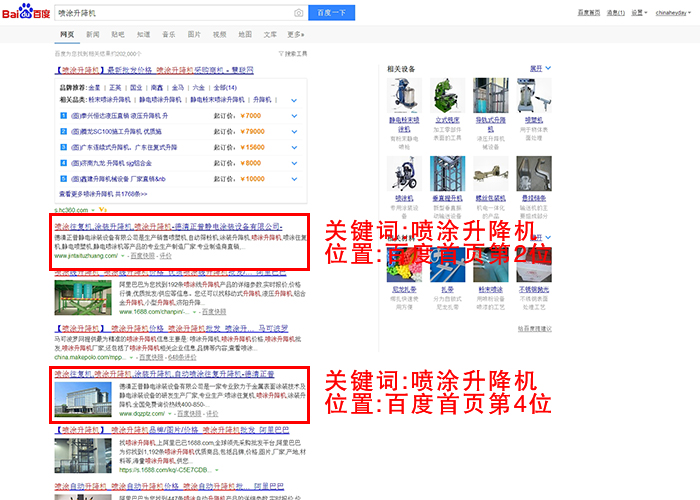Open the 马可波罗 result title link

[x=171, y=329]
